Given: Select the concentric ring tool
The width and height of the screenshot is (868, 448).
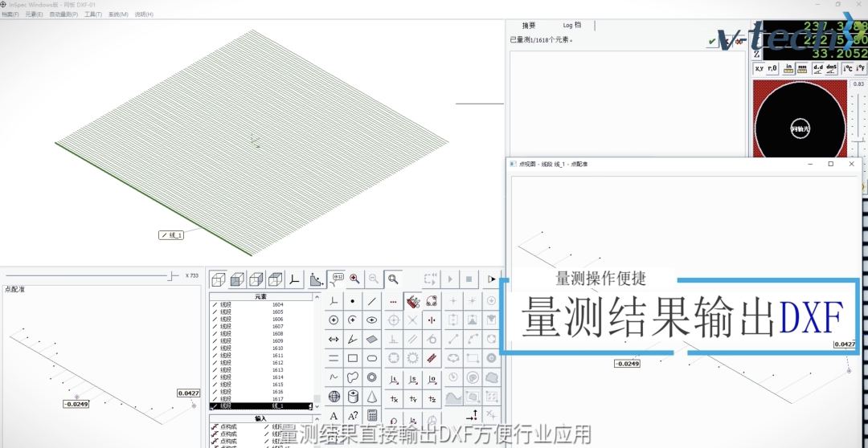Looking at the screenshot, I should pyautogui.click(x=371, y=377).
